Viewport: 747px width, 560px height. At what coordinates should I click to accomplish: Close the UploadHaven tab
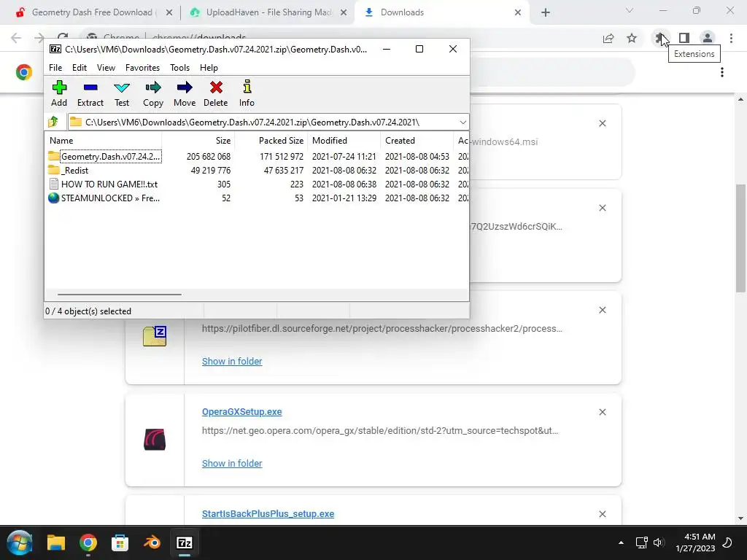click(x=344, y=13)
